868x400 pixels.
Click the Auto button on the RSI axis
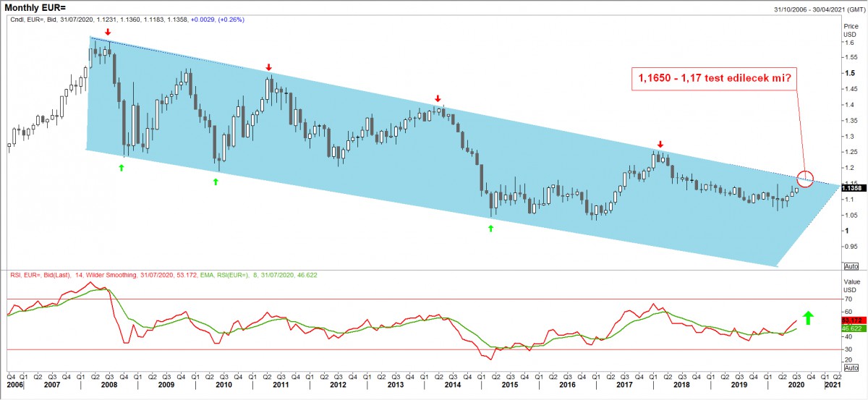coord(852,367)
